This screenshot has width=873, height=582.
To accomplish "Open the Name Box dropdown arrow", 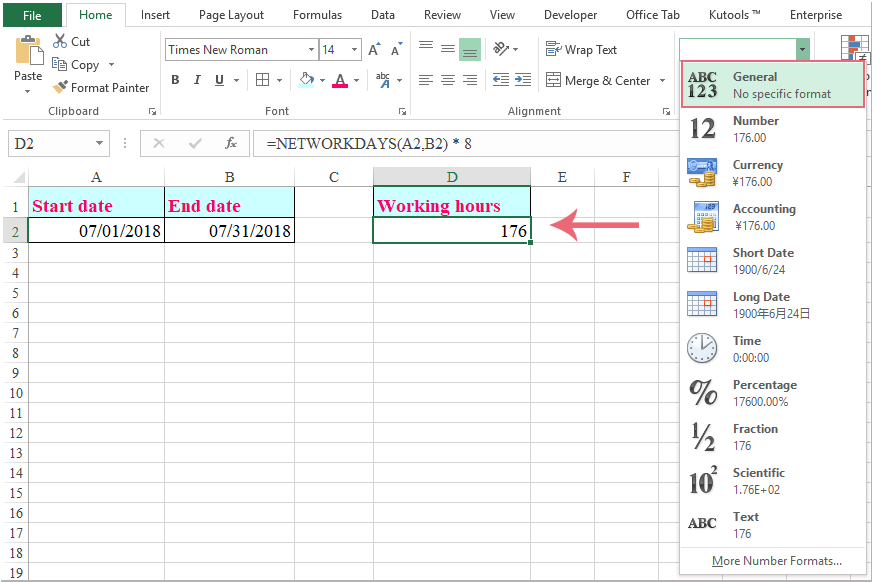I will click(99, 143).
